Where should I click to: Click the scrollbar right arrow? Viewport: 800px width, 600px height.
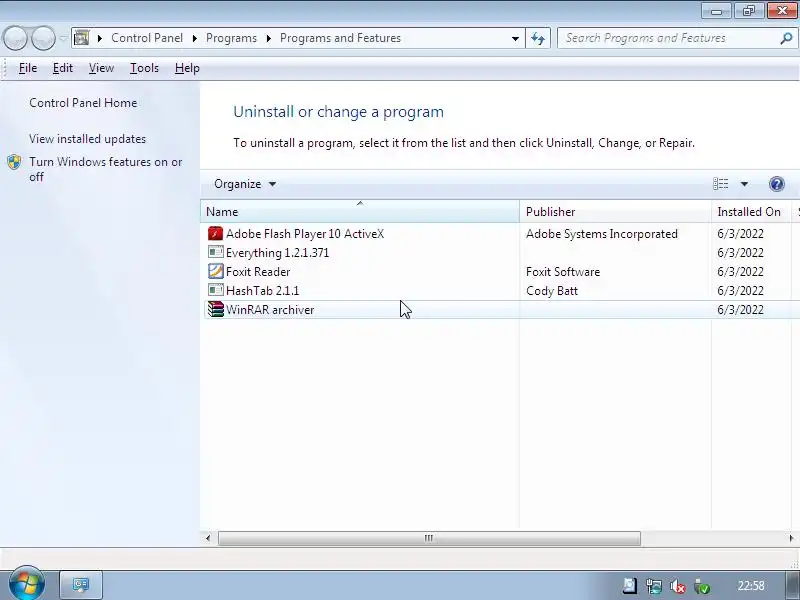[791, 538]
